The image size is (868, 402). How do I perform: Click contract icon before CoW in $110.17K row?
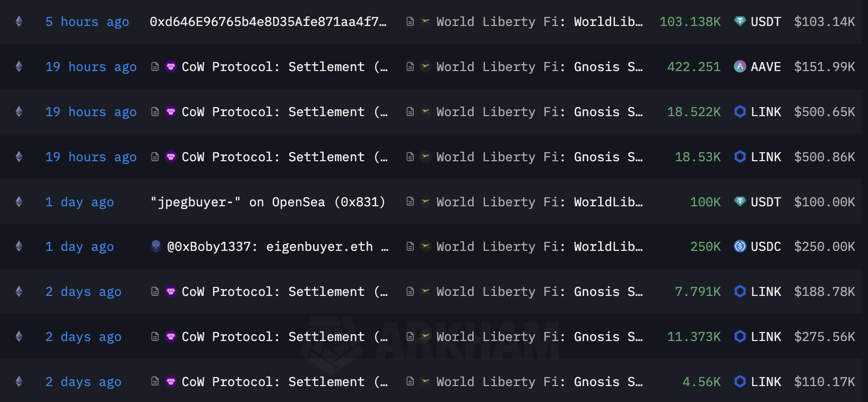(x=155, y=382)
